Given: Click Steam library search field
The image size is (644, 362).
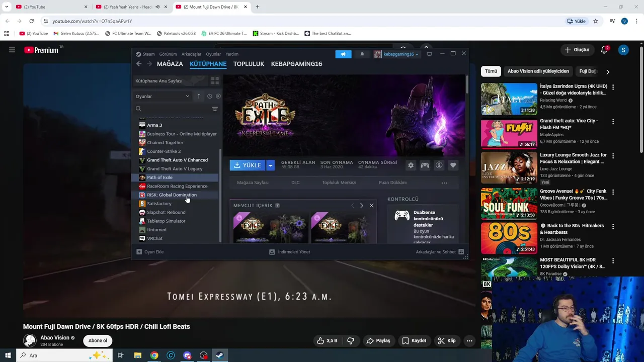Looking at the screenshot, I should click(x=173, y=109).
